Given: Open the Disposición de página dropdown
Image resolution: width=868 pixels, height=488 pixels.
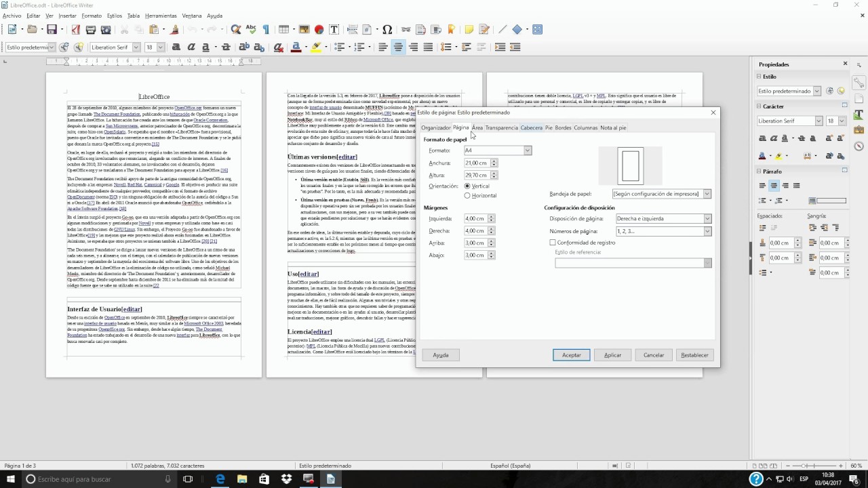Looking at the screenshot, I should coord(707,219).
